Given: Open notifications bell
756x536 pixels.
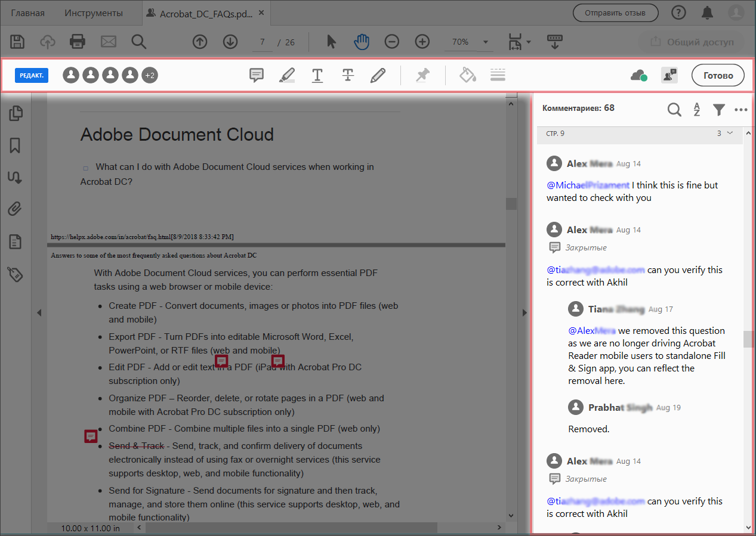Looking at the screenshot, I should (x=708, y=13).
